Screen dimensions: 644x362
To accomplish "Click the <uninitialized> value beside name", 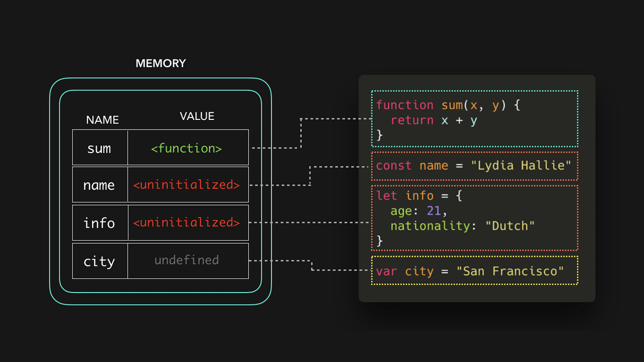I will pyautogui.click(x=186, y=185).
